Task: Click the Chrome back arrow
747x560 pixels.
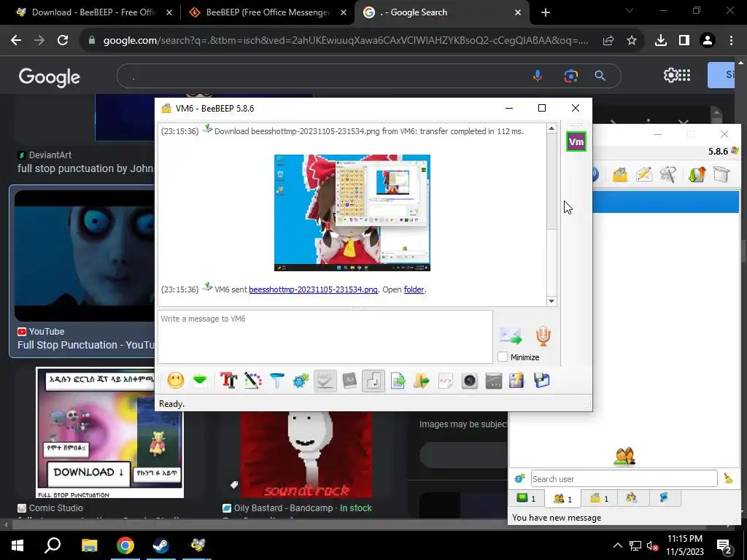Action: pos(16,41)
